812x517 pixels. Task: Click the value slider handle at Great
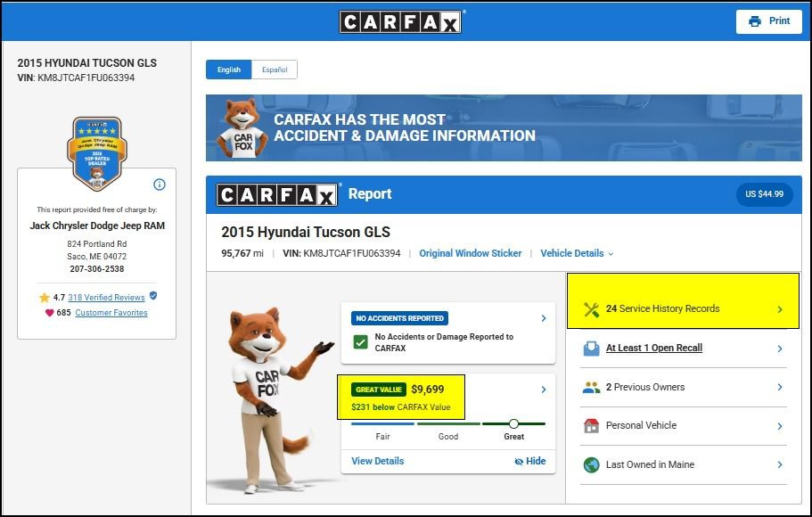[513, 423]
